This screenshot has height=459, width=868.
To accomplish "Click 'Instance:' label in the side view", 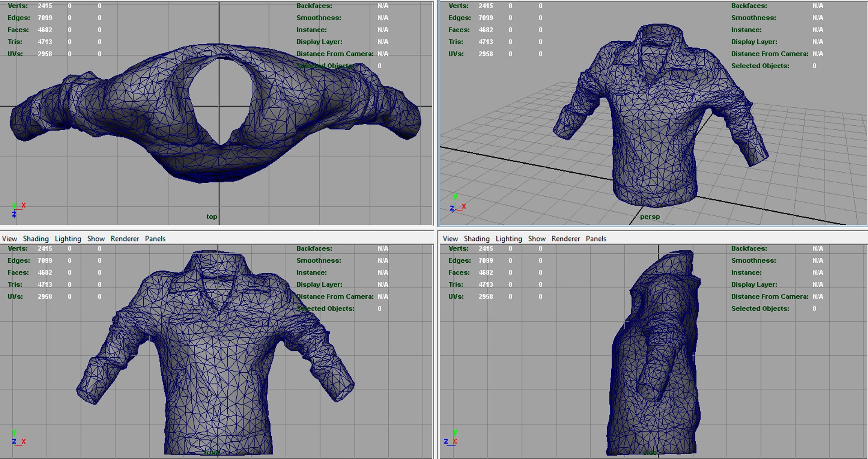I will [746, 272].
